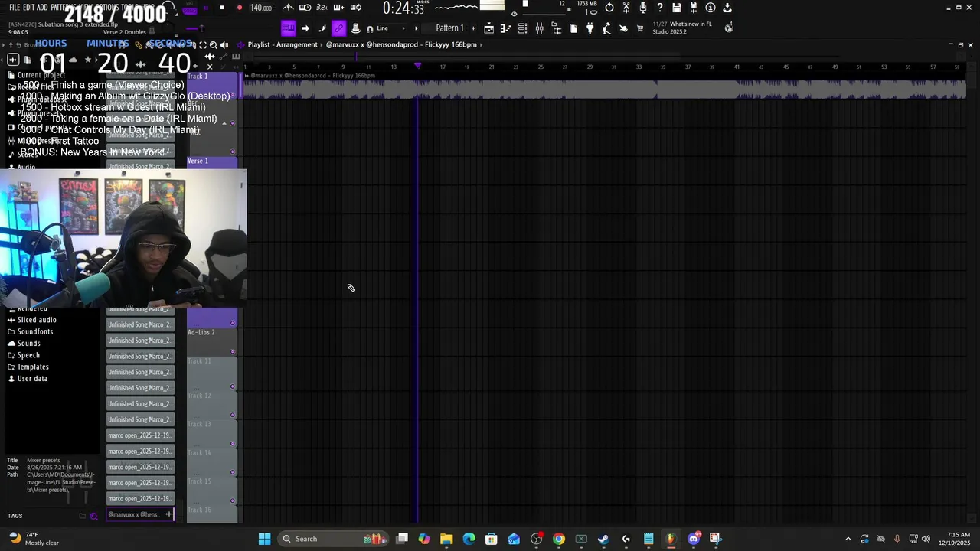Click the stamp tool icon

tap(355, 28)
